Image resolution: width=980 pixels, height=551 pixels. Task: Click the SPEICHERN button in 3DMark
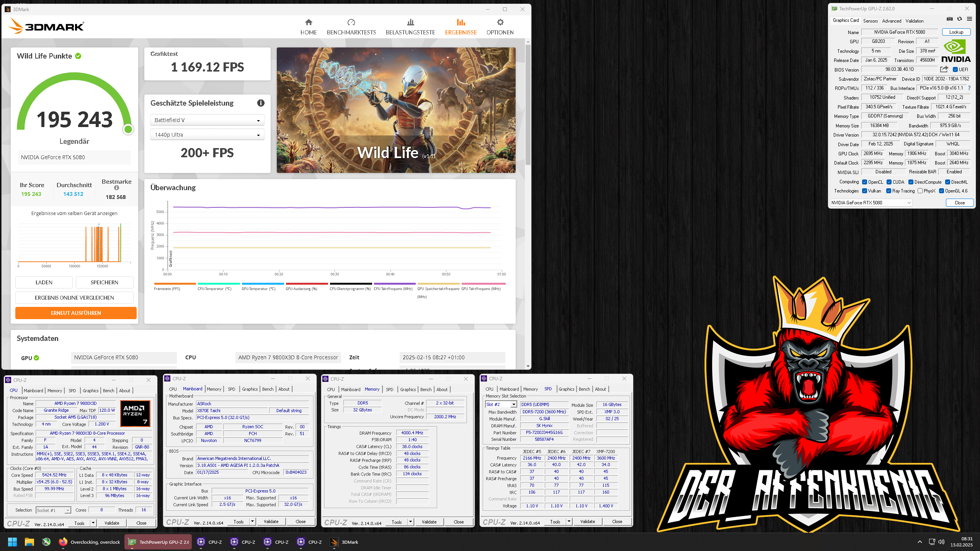click(x=104, y=282)
